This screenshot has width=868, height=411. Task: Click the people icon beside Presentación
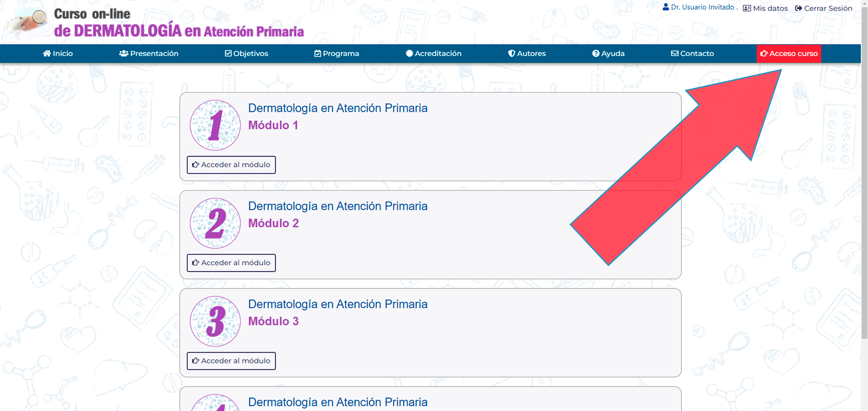pyautogui.click(x=124, y=54)
